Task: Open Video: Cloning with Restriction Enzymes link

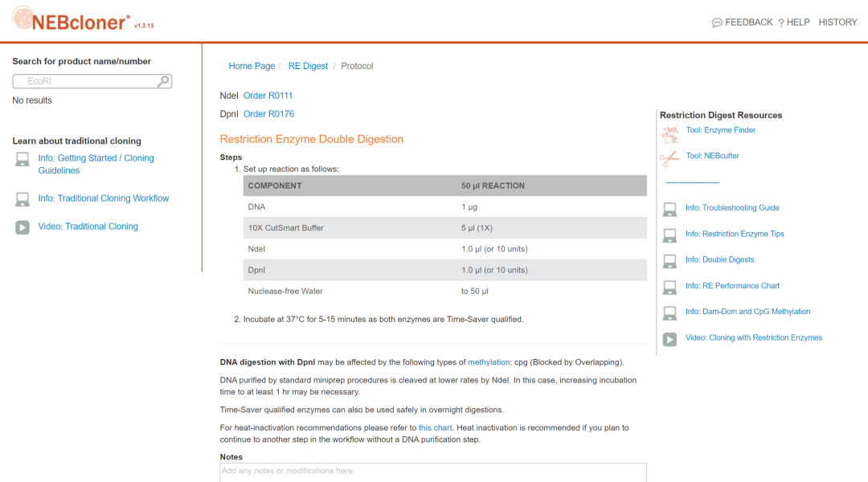Action: (753, 337)
